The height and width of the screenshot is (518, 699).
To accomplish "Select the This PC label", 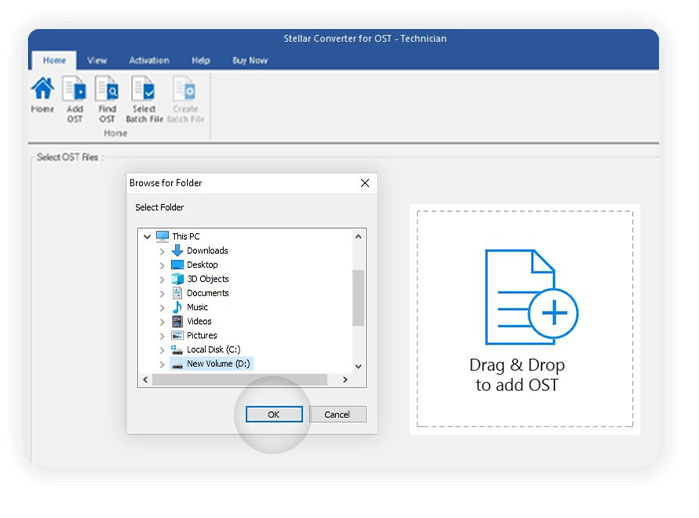I will pyautogui.click(x=186, y=236).
